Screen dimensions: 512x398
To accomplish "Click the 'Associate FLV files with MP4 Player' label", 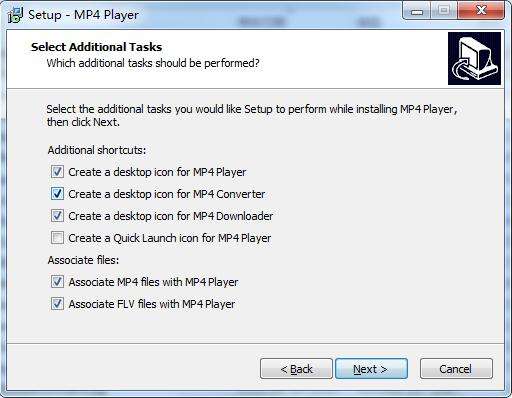I will coord(152,304).
